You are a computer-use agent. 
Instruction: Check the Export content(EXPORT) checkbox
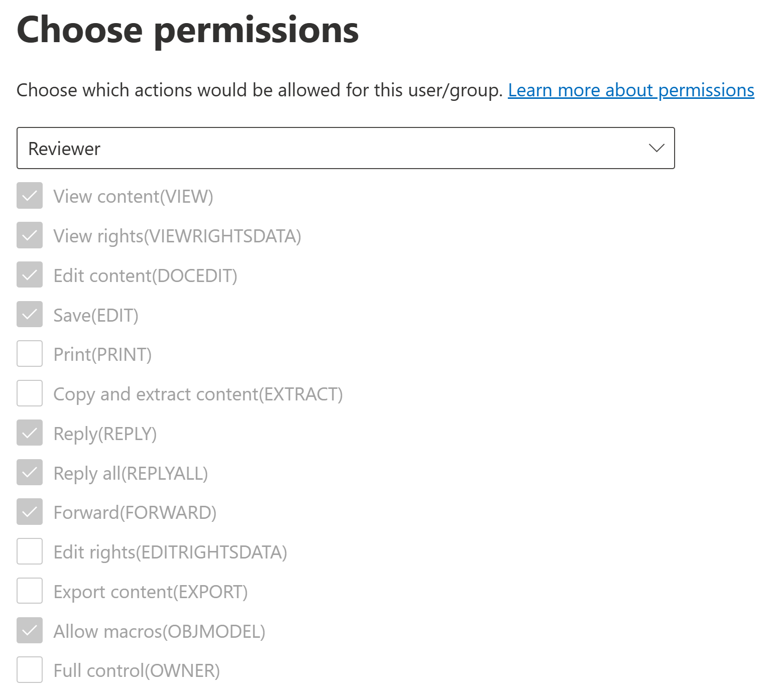tap(30, 591)
